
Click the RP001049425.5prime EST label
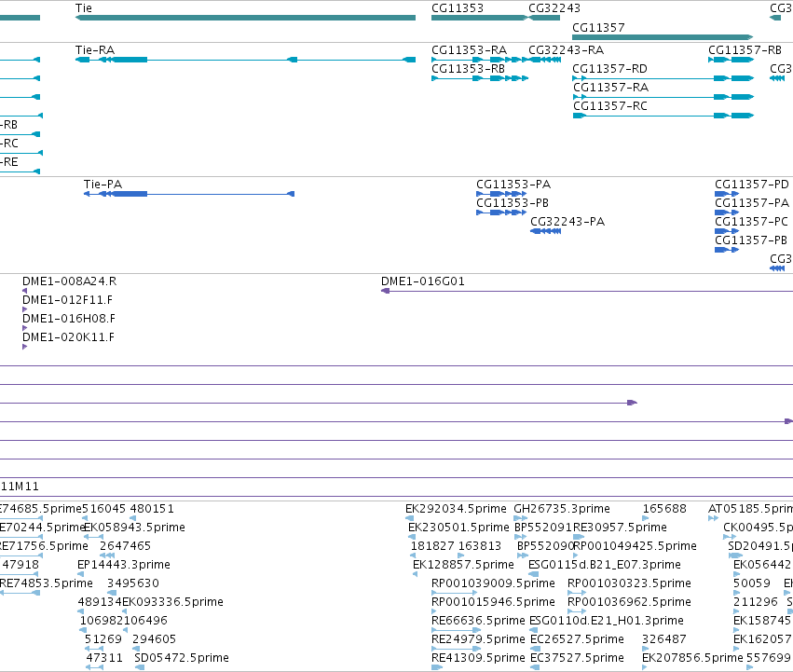[x=635, y=546]
